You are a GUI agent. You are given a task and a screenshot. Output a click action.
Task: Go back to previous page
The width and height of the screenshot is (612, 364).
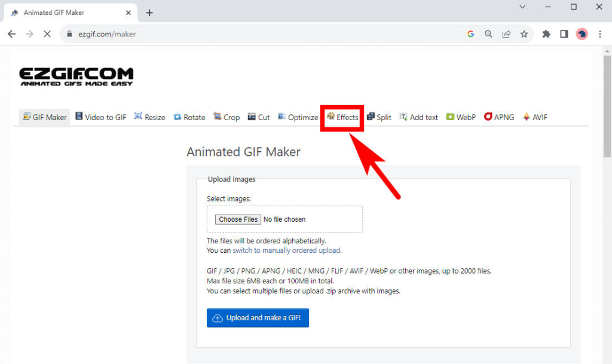pos(11,34)
